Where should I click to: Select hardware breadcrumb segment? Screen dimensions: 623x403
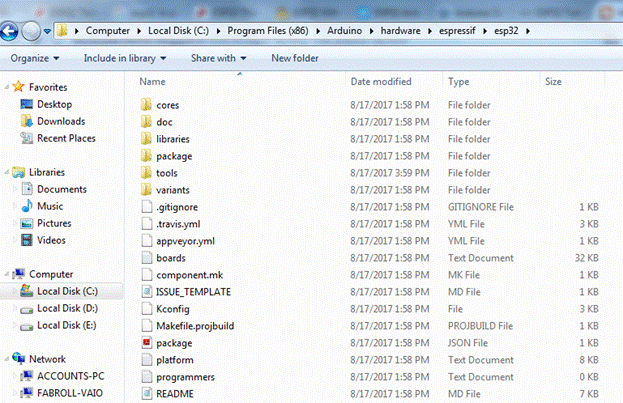[400, 31]
